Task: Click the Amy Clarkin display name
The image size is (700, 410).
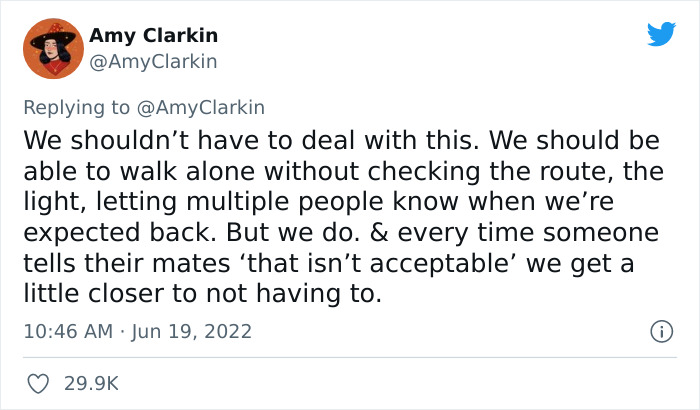Action: pos(153,36)
